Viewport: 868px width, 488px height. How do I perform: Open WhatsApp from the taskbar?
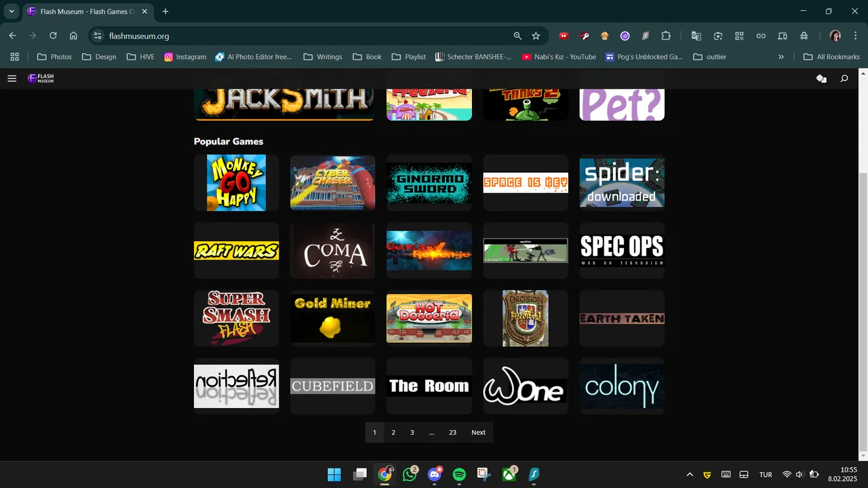click(410, 474)
